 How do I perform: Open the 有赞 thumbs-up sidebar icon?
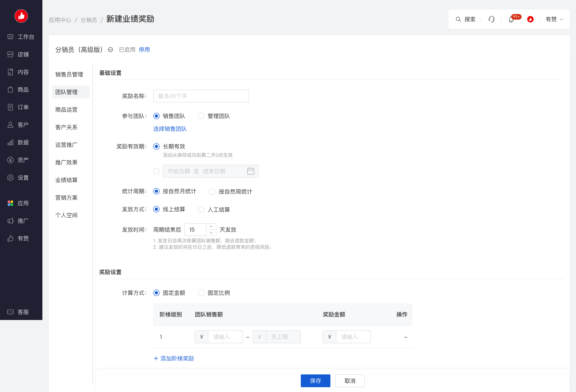10,238
